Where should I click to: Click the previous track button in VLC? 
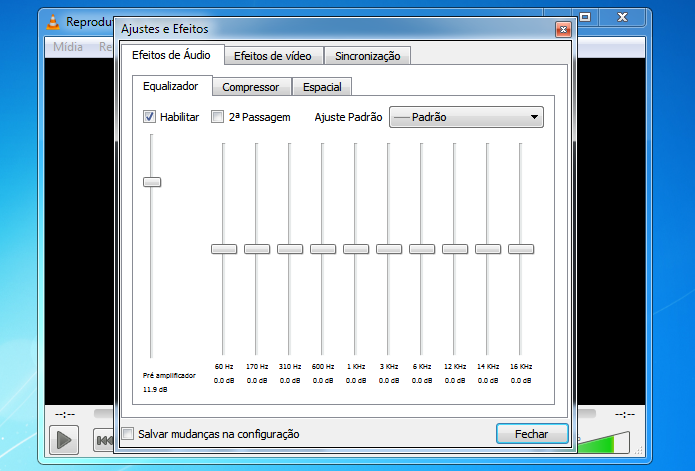click(x=104, y=440)
